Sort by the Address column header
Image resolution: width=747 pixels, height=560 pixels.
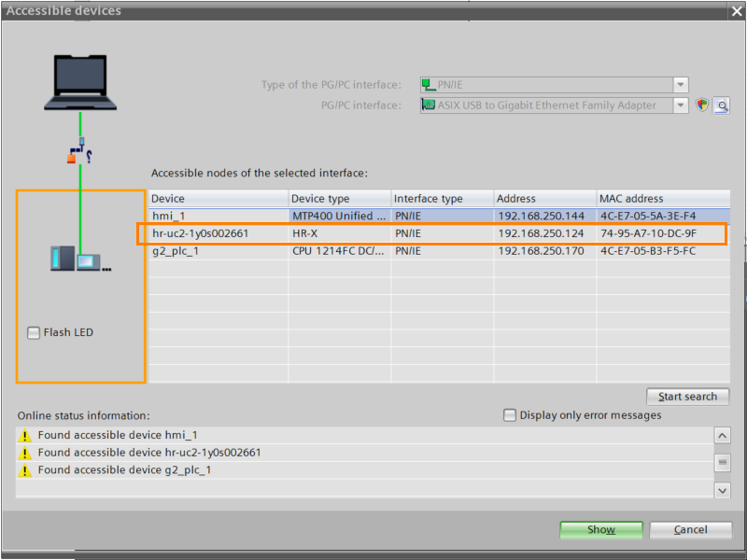pyautogui.click(x=545, y=199)
